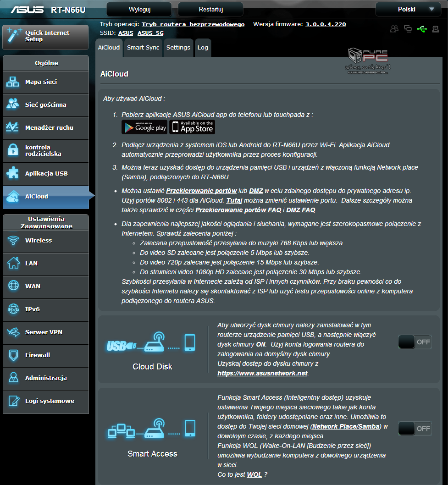Click the Firewall shield icon

click(x=13, y=355)
